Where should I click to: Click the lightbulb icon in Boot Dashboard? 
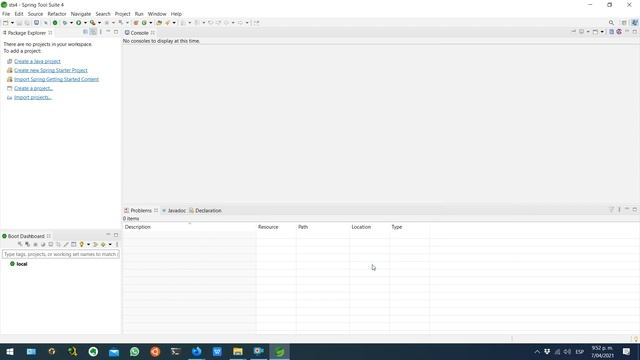tap(82, 244)
